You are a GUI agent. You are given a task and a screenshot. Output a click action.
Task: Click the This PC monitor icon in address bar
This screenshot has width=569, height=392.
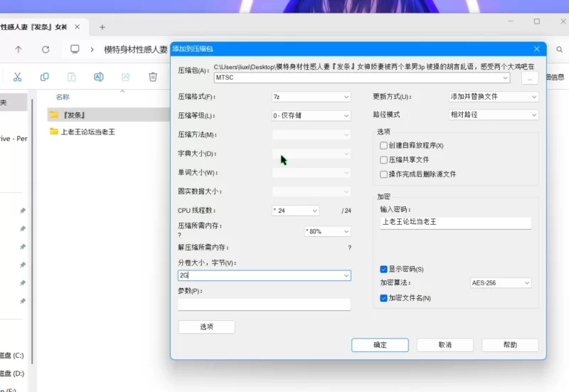pos(75,49)
